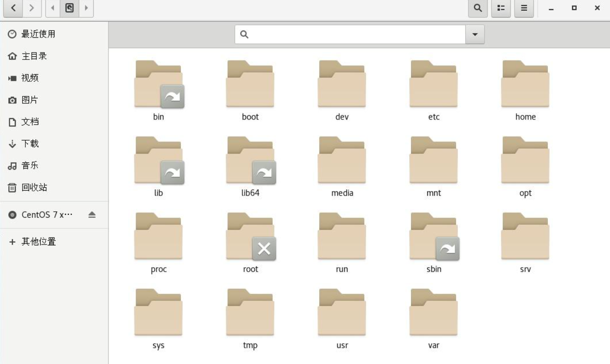Select the home folder

click(525, 85)
